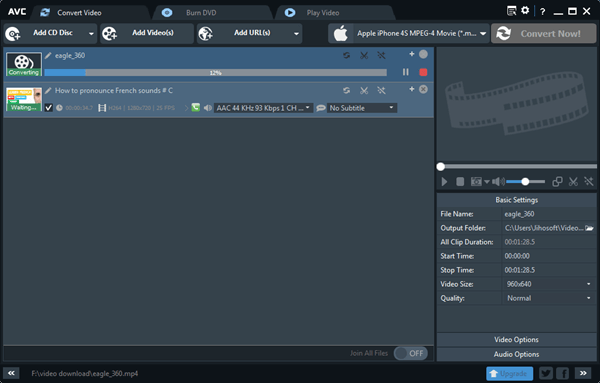Viewport: 600px width, 383px height.
Task: Click the plus icon on French sounds row
Action: (x=412, y=89)
